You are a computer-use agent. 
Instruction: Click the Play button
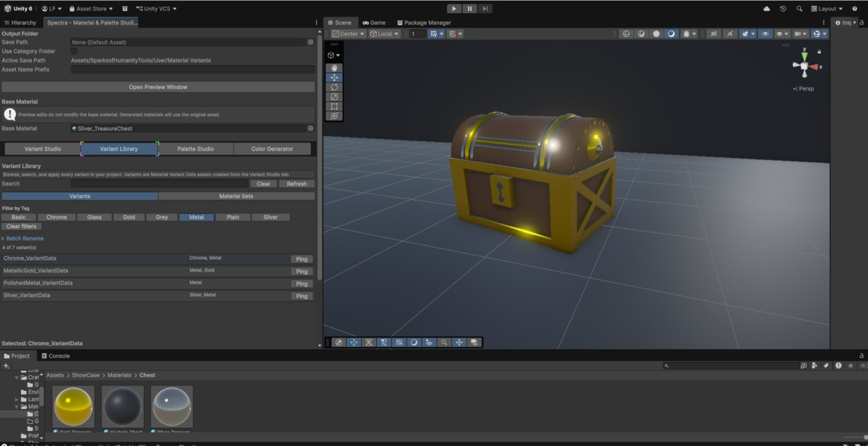454,9
